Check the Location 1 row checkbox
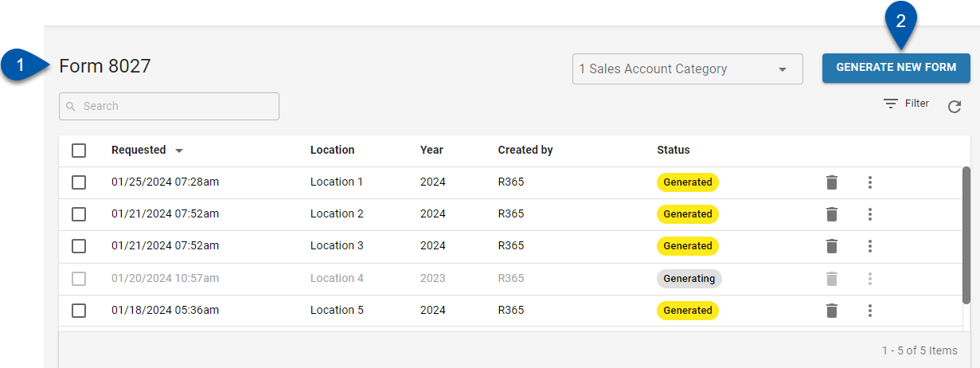 [x=79, y=182]
